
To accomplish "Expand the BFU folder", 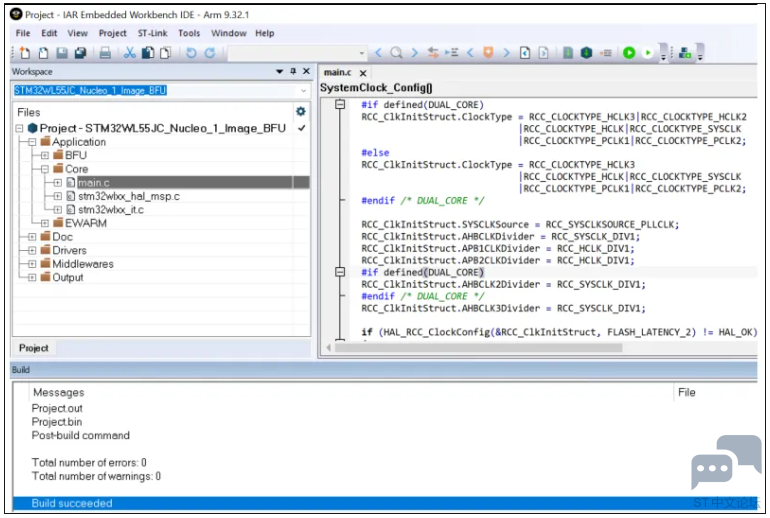I will (45, 155).
